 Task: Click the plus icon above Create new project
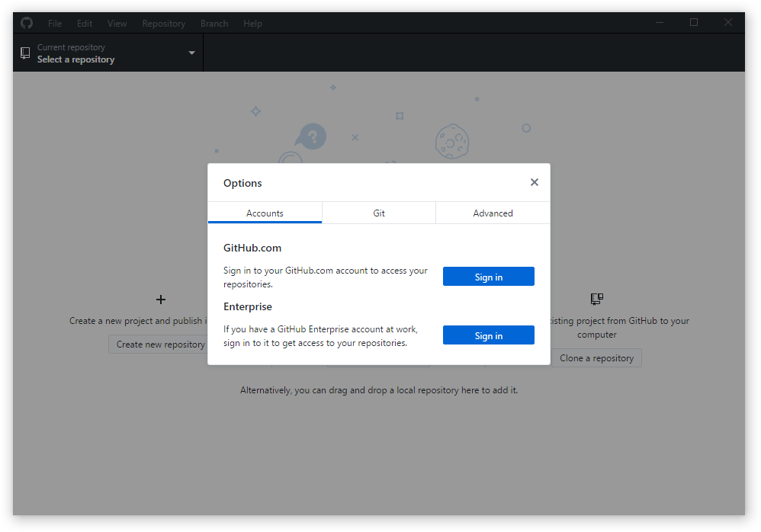point(161,300)
